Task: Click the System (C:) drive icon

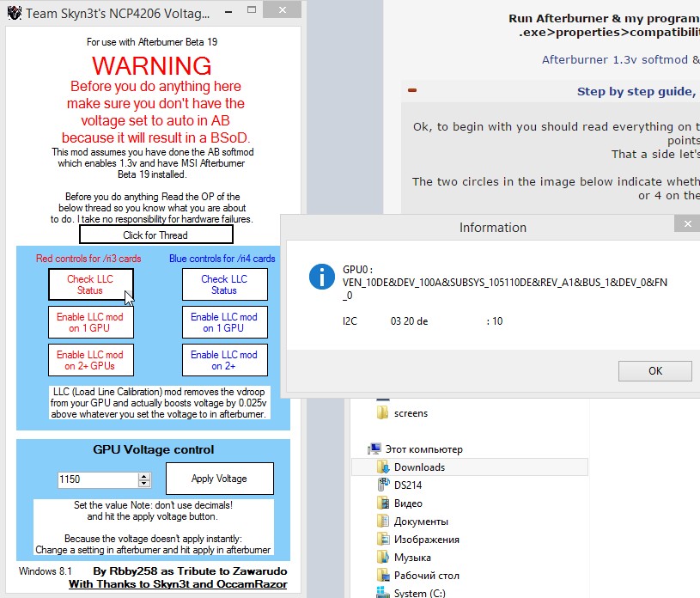Action: [x=382, y=592]
